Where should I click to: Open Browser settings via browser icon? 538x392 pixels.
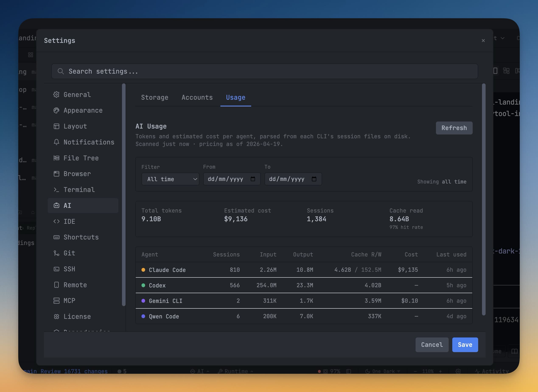(56, 174)
